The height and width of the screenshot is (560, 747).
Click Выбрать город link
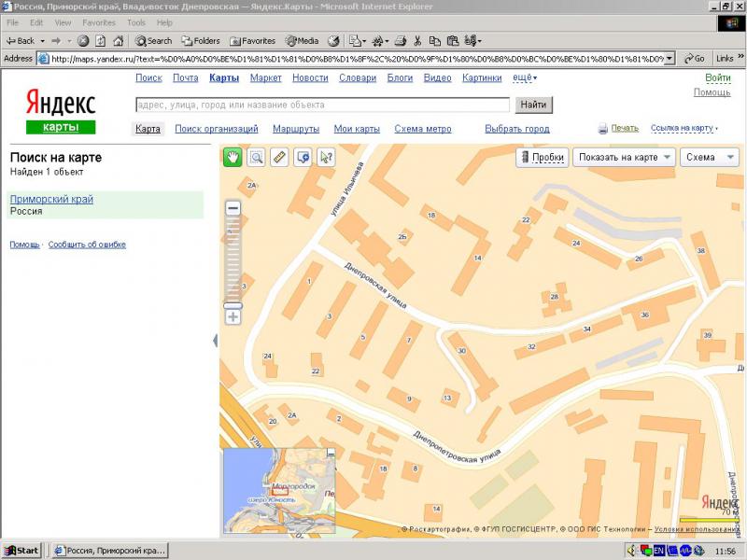pos(517,129)
